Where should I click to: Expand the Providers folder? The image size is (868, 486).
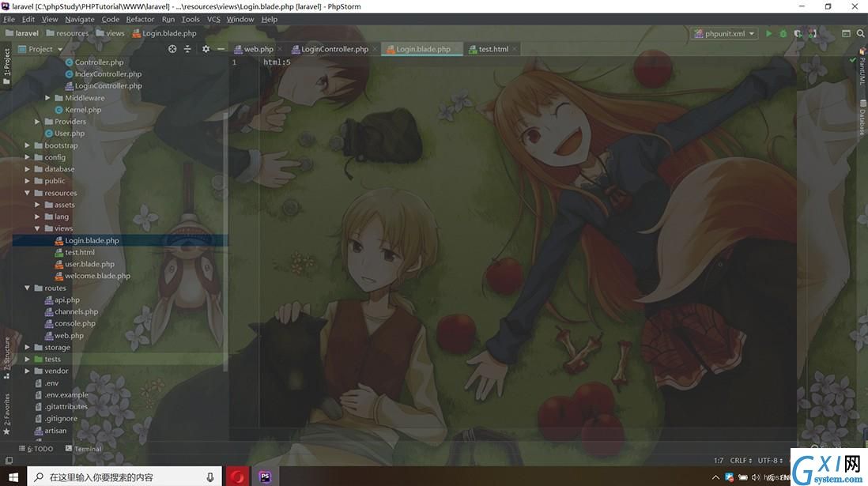pyautogui.click(x=37, y=122)
